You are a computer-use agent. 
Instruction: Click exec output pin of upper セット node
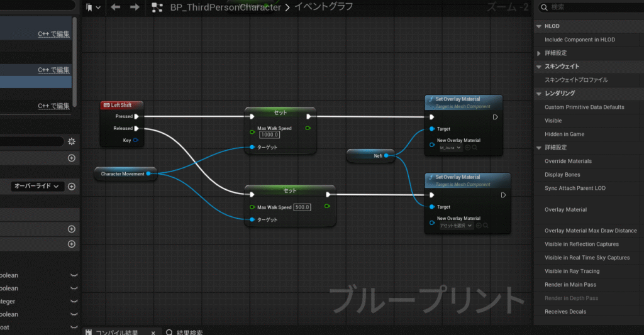tap(308, 117)
